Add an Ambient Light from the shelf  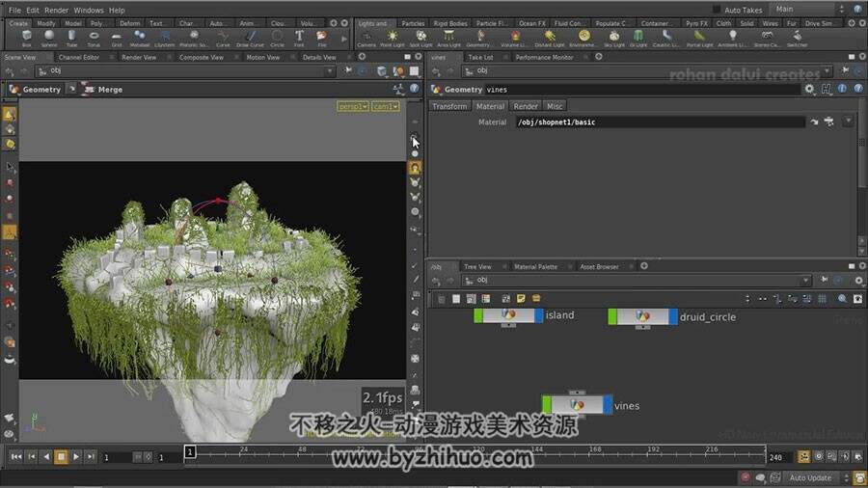point(732,39)
